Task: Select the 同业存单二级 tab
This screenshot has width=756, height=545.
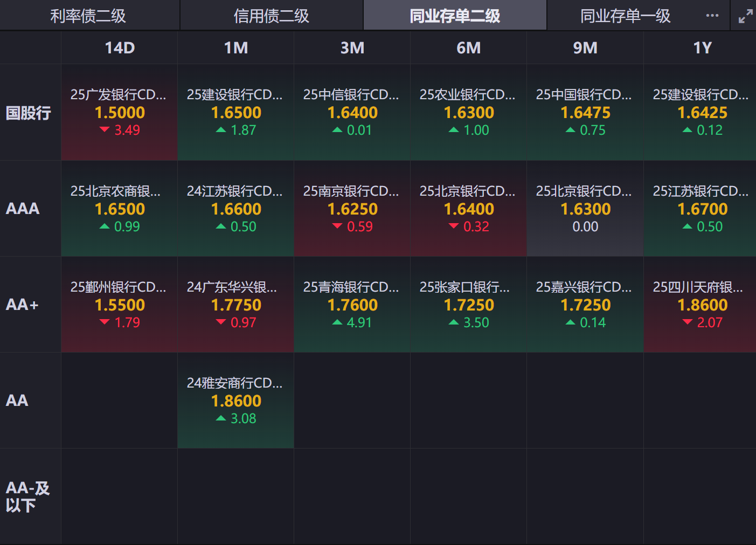Action: 455,16
